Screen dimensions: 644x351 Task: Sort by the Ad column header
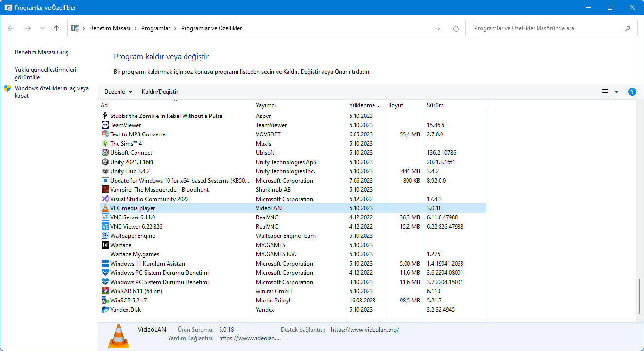(x=175, y=105)
